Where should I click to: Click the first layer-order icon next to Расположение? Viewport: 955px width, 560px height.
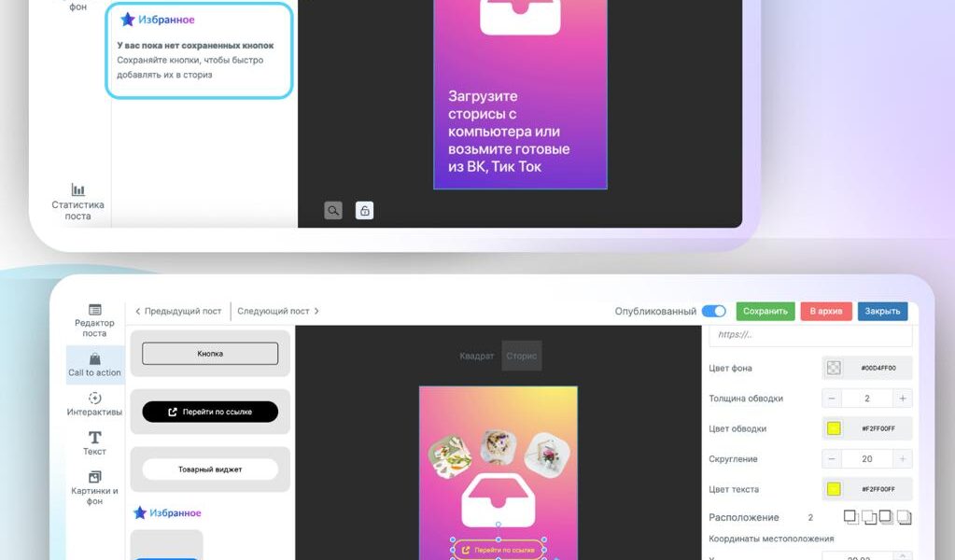850,517
